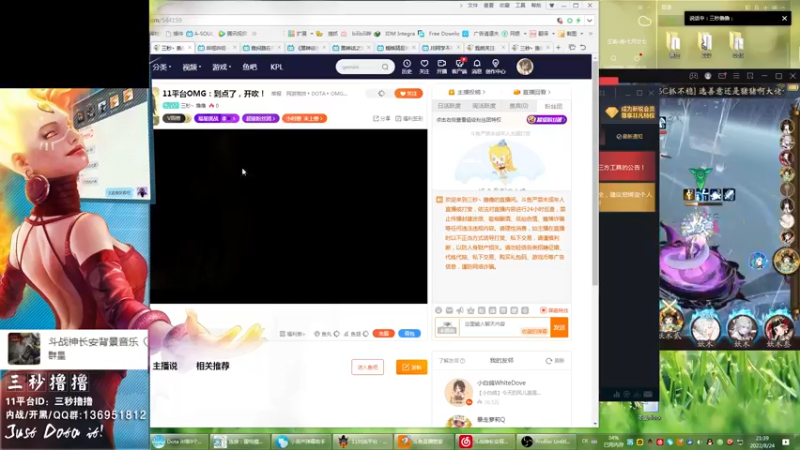This screenshot has width=800, height=450.
Task: Expand the 截图 bookmark dropdown
Action: 582,34
